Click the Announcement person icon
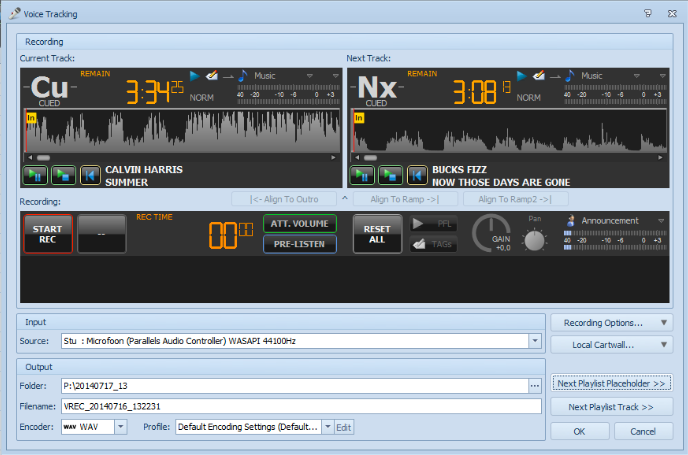 click(x=571, y=220)
